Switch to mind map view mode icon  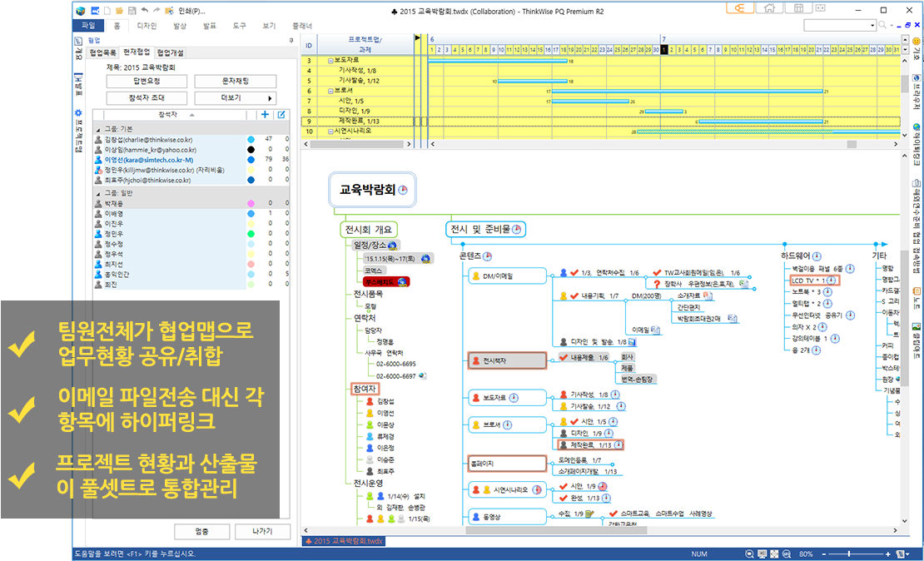pyautogui.click(x=738, y=9)
